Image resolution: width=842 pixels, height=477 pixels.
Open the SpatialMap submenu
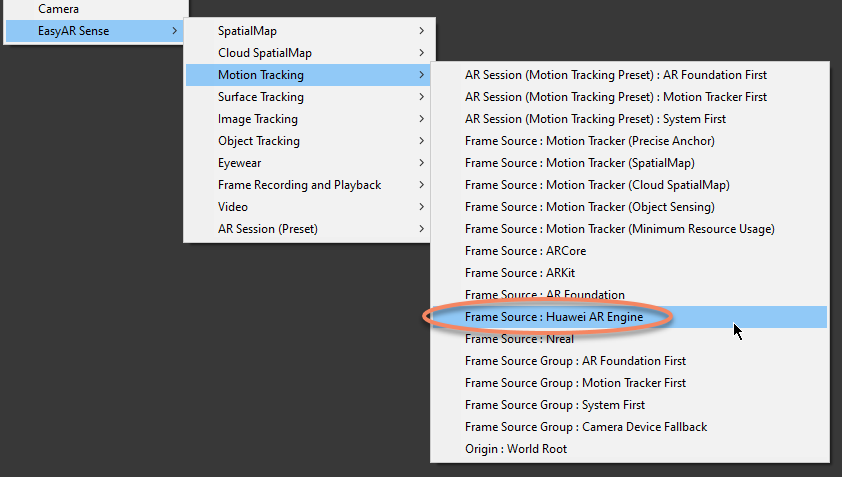tap(309, 31)
